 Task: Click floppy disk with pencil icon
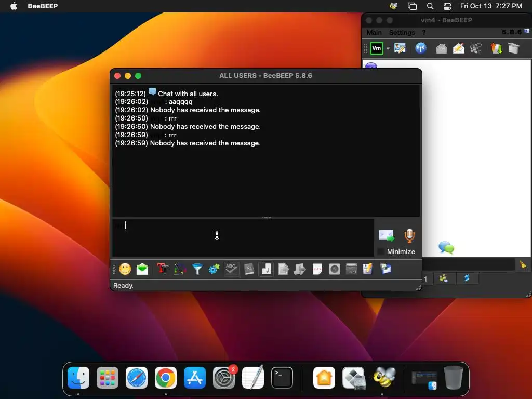click(x=368, y=269)
